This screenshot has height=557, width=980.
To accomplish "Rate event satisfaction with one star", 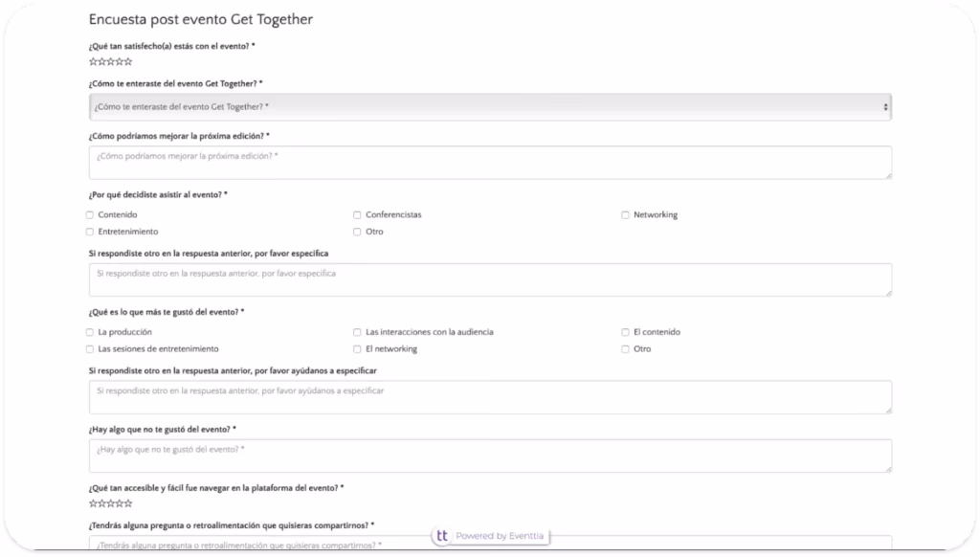I will pyautogui.click(x=93, y=62).
